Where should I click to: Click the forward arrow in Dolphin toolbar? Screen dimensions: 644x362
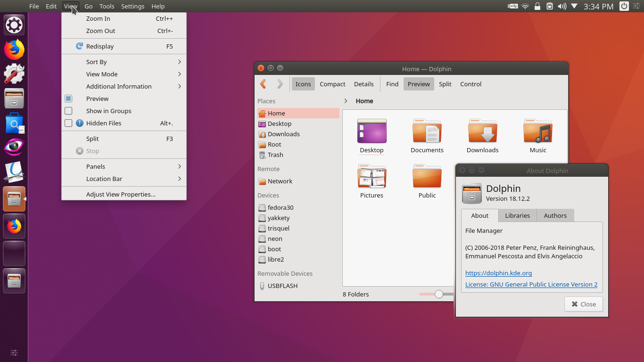point(280,84)
